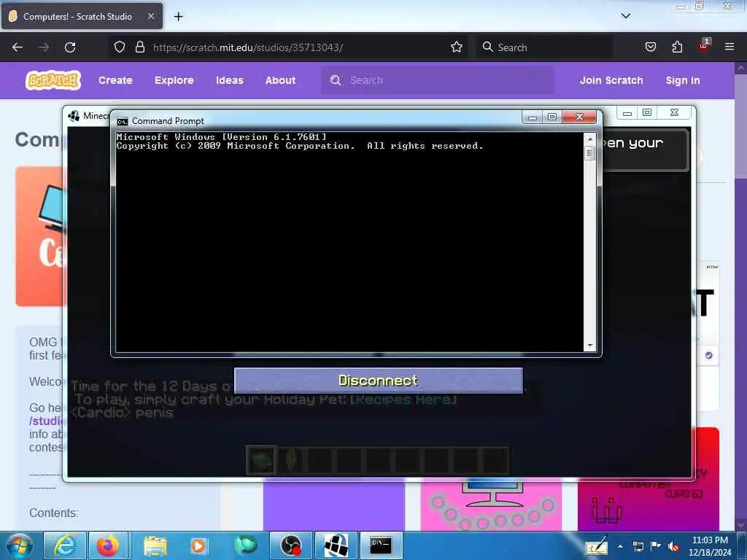Image resolution: width=747 pixels, height=560 pixels.
Task: Open the tracking protection shield icon
Action: pos(120,47)
